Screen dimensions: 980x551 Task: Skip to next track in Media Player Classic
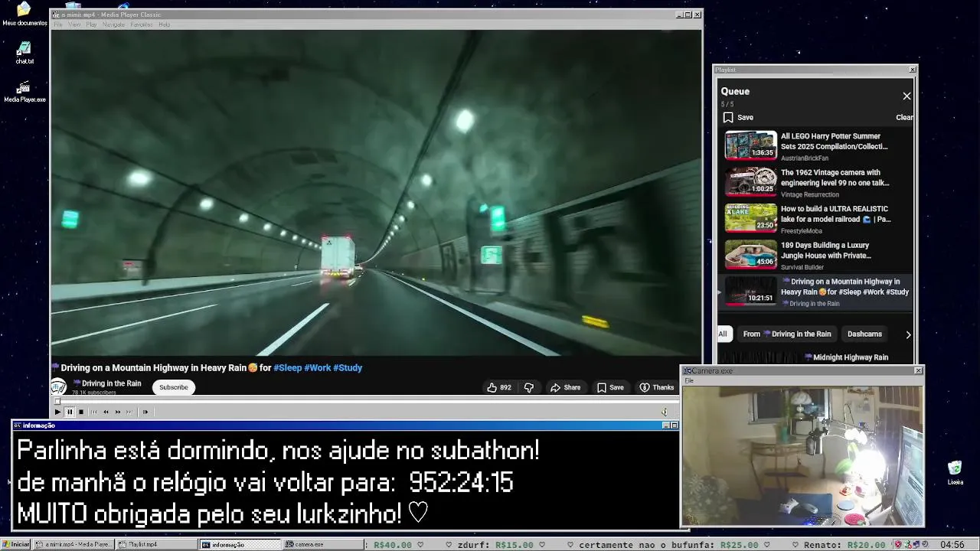129,412
